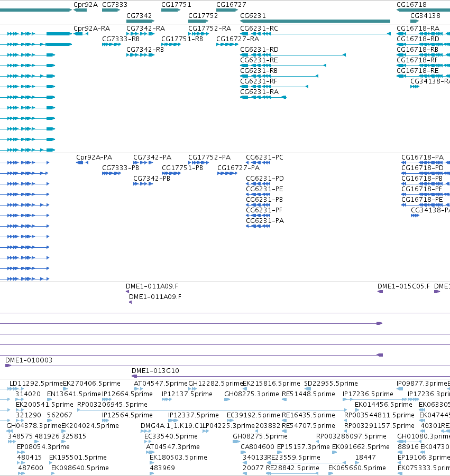The height and width of the screenshot is (476, 450).
Task: Click protein CG16718-PA
Action: tap(423, 157)
